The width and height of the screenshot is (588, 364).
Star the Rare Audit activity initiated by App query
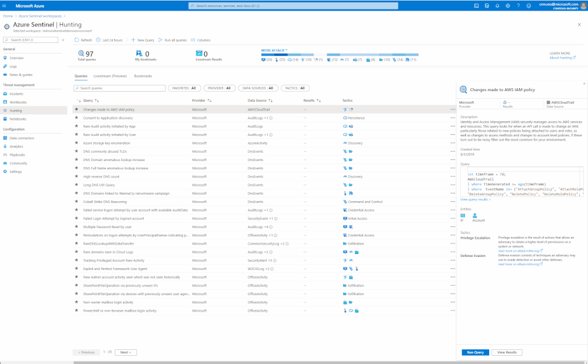[77, 126]
